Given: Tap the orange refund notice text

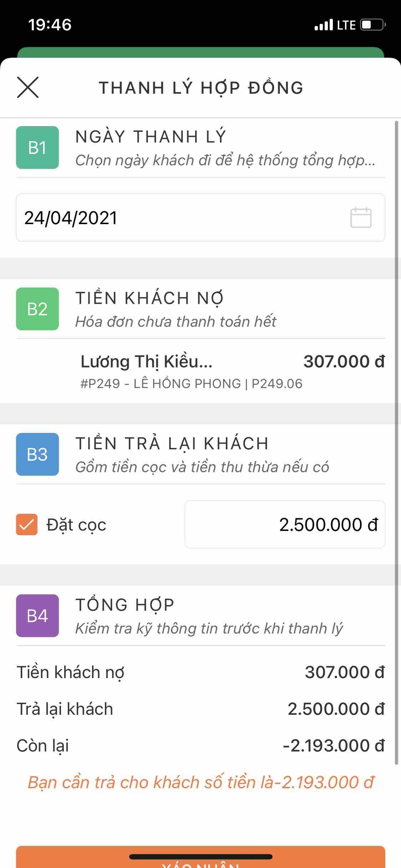Looking at the screenshot, I should pos(200,782).
